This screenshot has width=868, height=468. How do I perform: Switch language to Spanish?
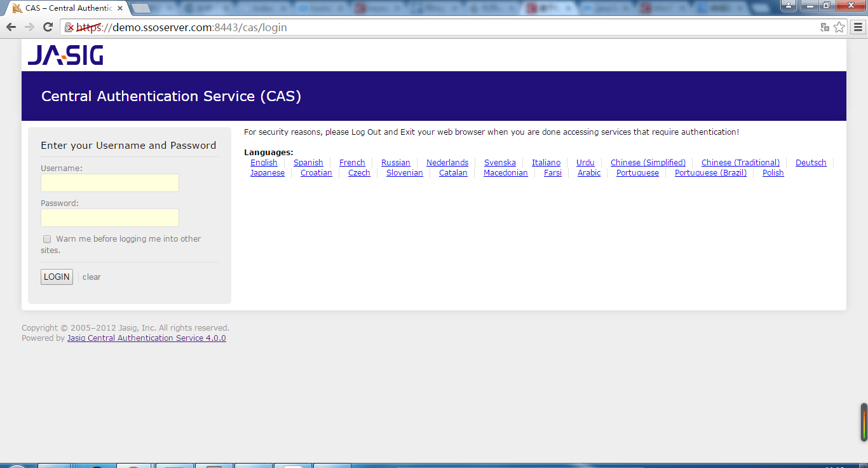(x=308, y=162)
